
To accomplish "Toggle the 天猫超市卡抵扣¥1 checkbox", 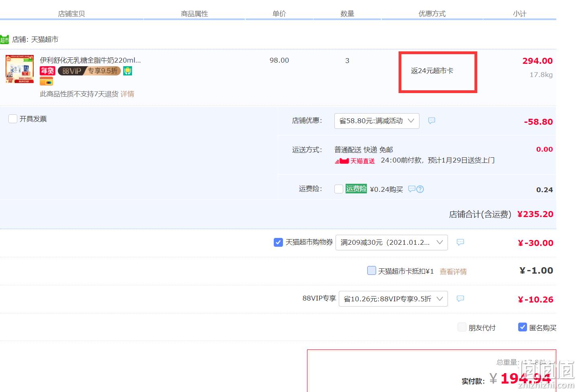I will (372, 270).
